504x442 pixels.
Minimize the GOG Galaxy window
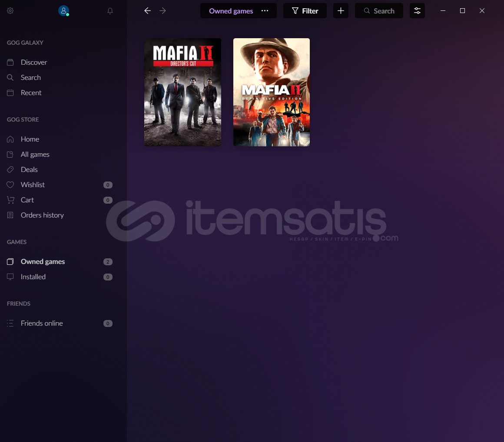pos(443,10)
